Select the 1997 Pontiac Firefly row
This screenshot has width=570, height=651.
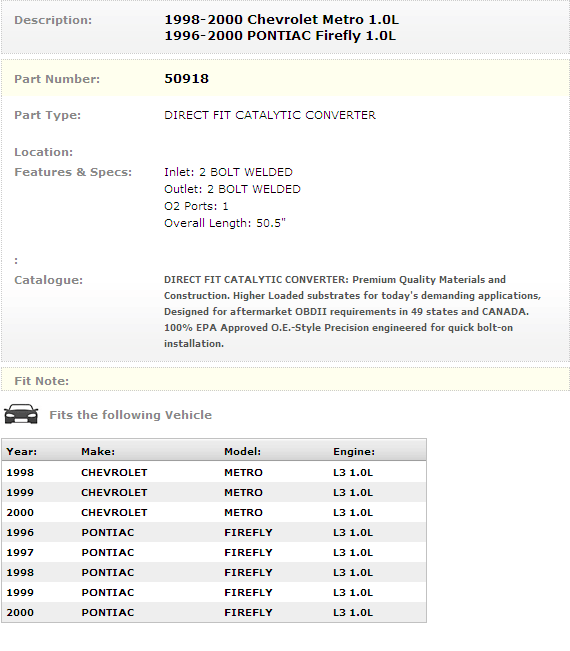coord(214,553)
